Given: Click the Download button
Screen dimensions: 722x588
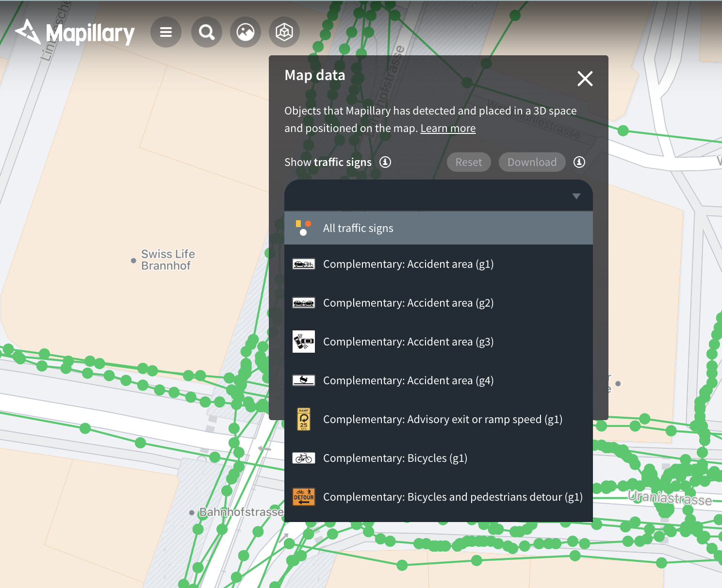Looking at the screenshot, I should (x=532, y=162).
